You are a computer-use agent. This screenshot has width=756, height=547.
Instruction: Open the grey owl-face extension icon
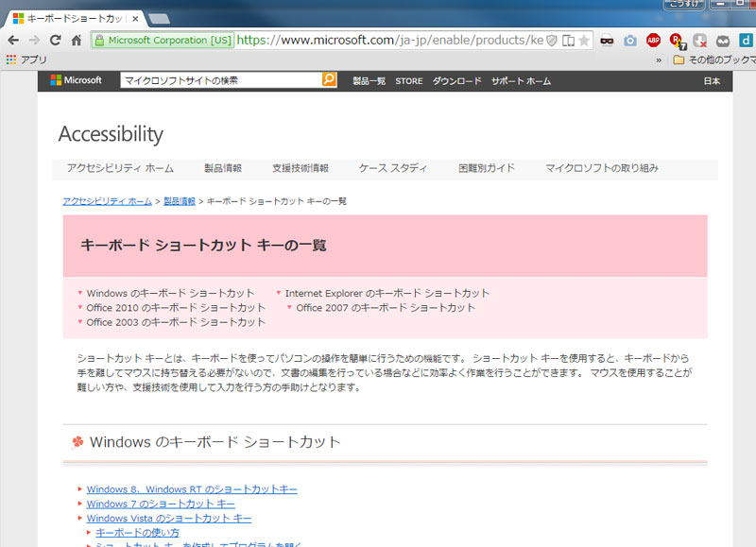pos(723,41)
